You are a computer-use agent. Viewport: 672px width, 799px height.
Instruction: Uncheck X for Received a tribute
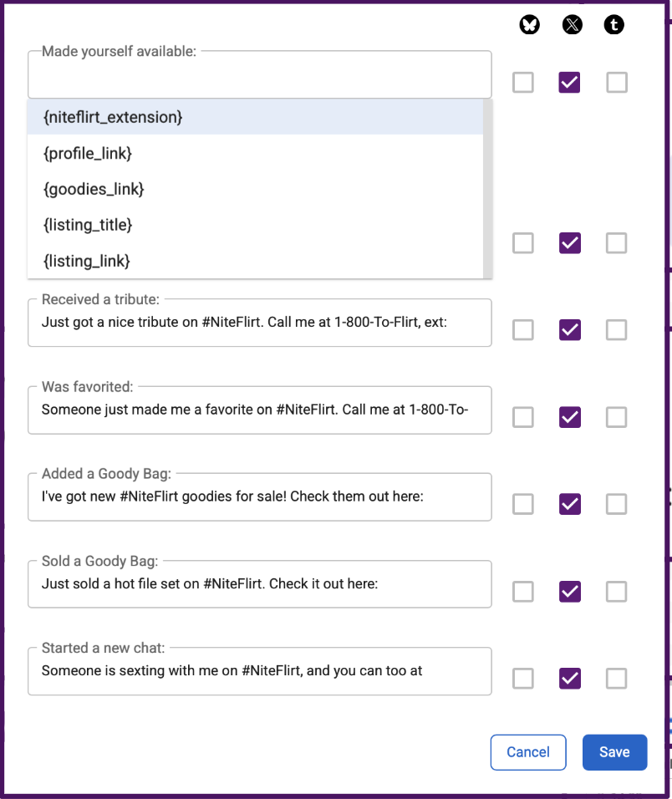pos(569,329)
